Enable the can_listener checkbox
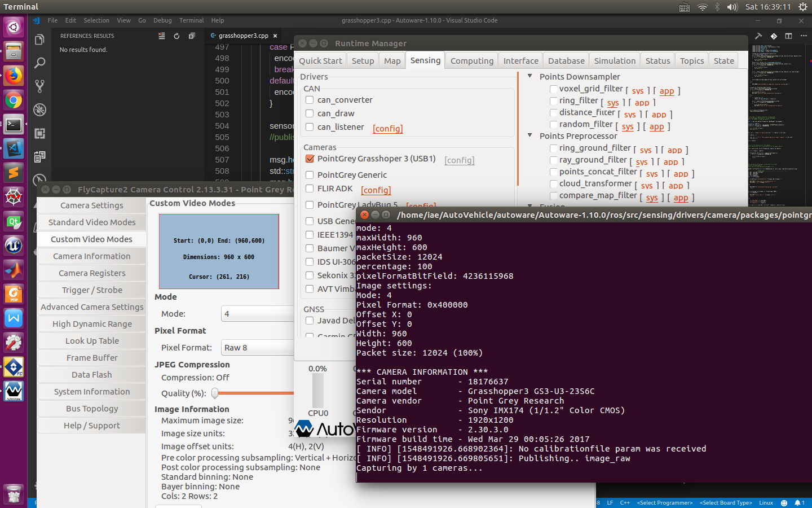This screenshot has height=508, width=812. [308, 127]
